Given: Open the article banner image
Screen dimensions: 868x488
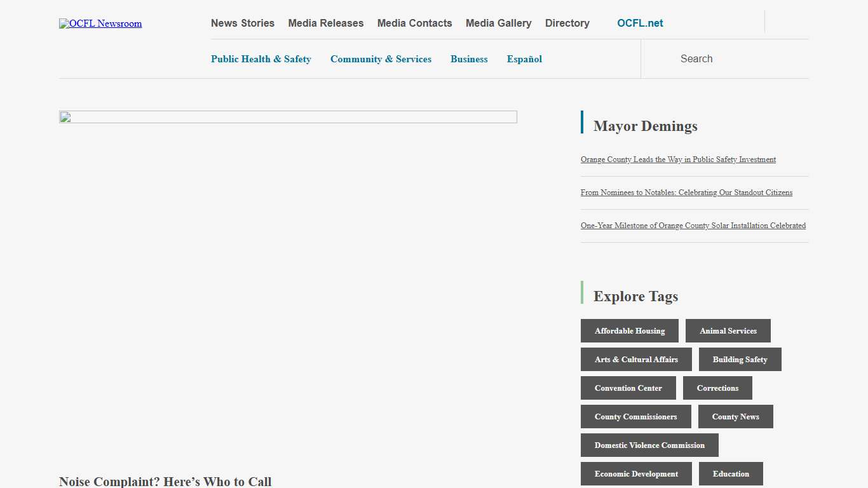Looking at the screenshot, I should tap(288, 117).
